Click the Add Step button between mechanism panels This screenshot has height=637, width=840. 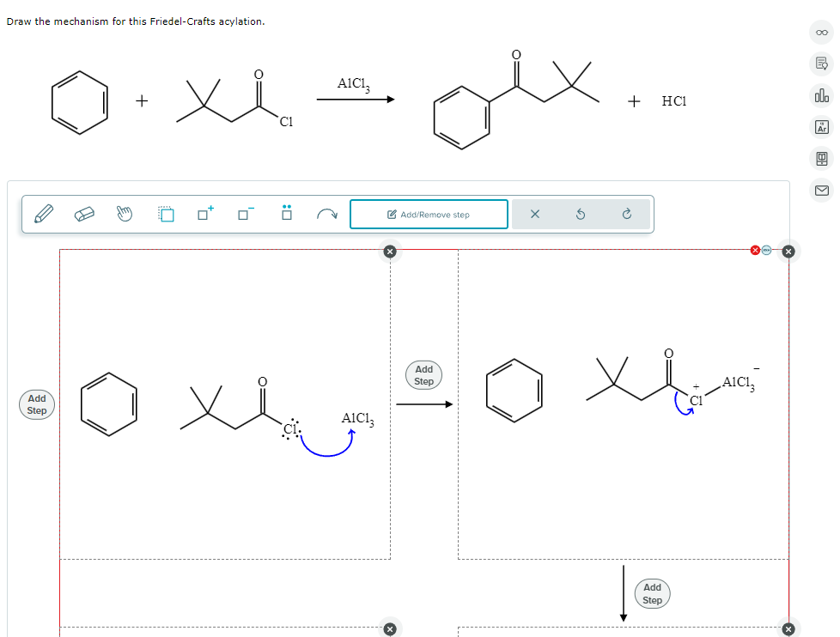coord(423,374)
